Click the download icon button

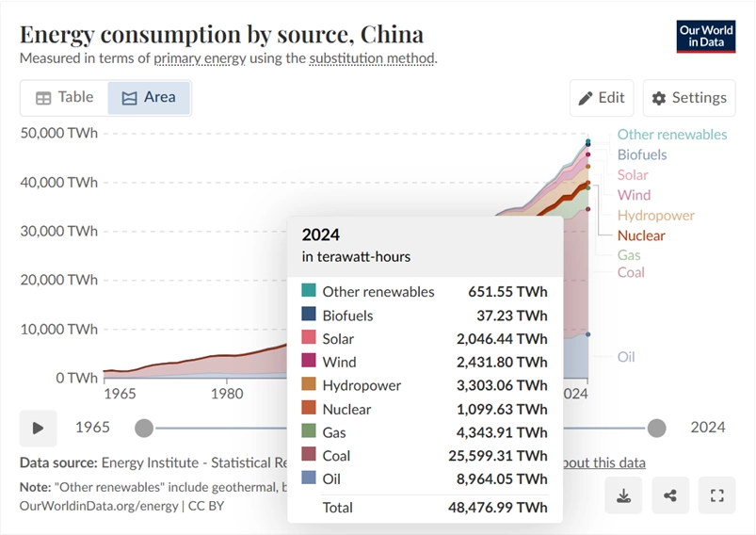click(623, 494)
